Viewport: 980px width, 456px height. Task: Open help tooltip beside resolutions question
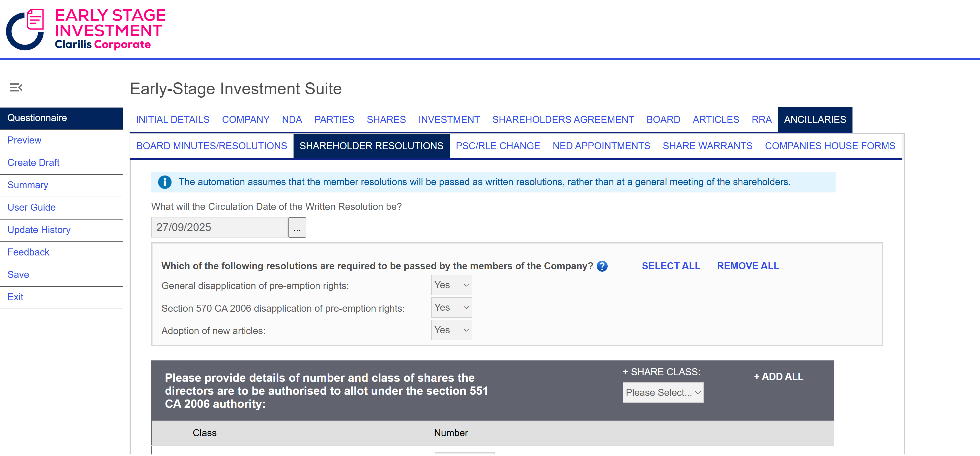[x=602, y=266]
